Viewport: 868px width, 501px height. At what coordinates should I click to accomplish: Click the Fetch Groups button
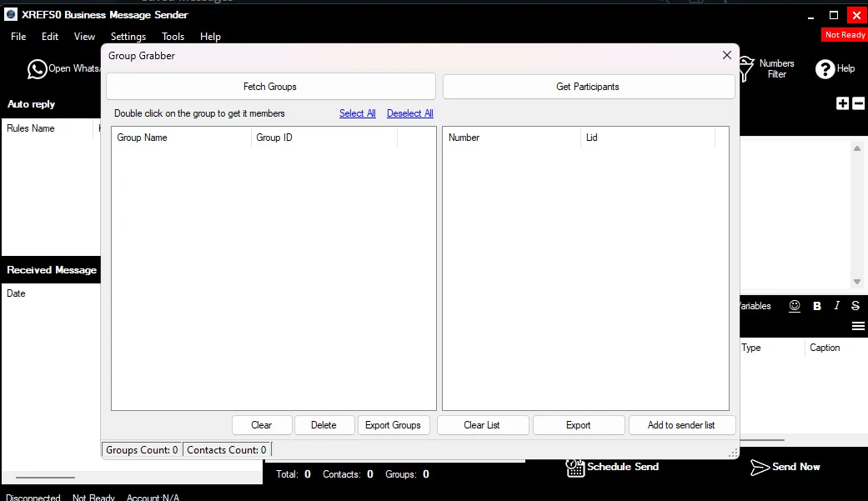pos(271,87)
